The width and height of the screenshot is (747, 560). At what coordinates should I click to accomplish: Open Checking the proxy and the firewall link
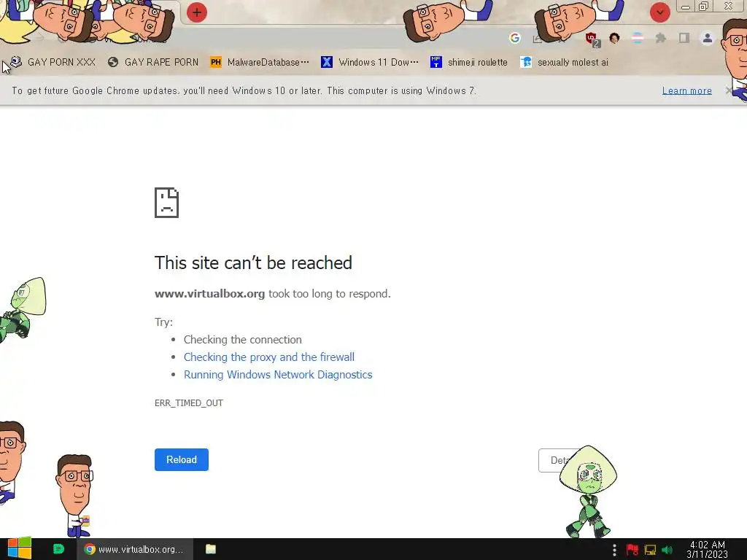(269, 357)
